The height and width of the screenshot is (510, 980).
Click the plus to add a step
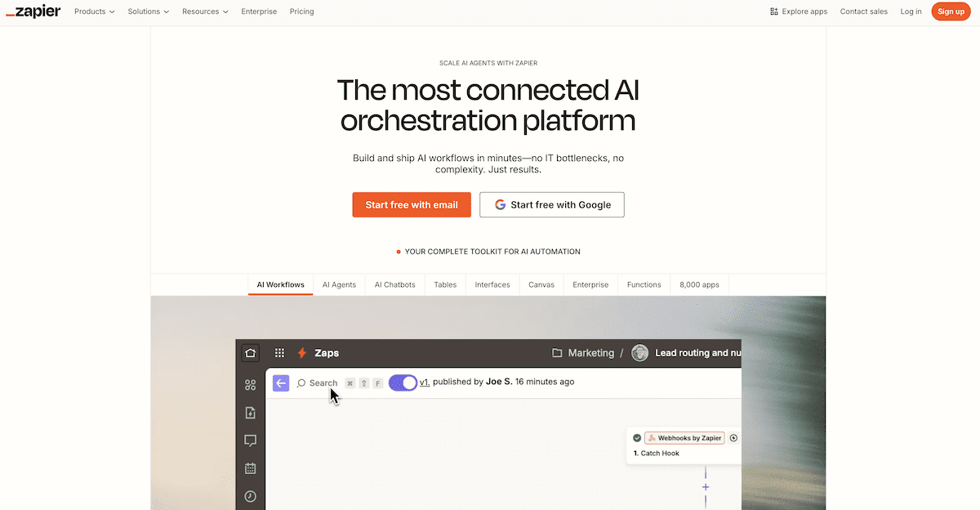(x=706, y=487)
